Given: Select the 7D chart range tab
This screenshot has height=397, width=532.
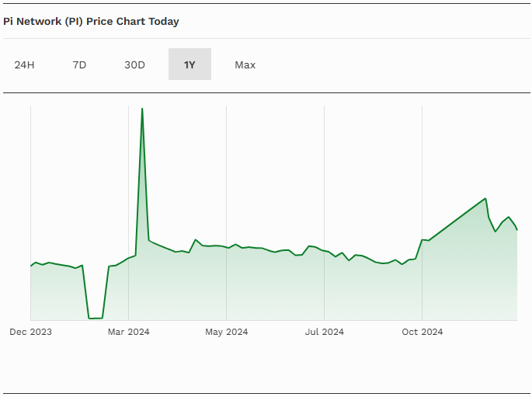Looking at the screenshot, I should point(79,64).
